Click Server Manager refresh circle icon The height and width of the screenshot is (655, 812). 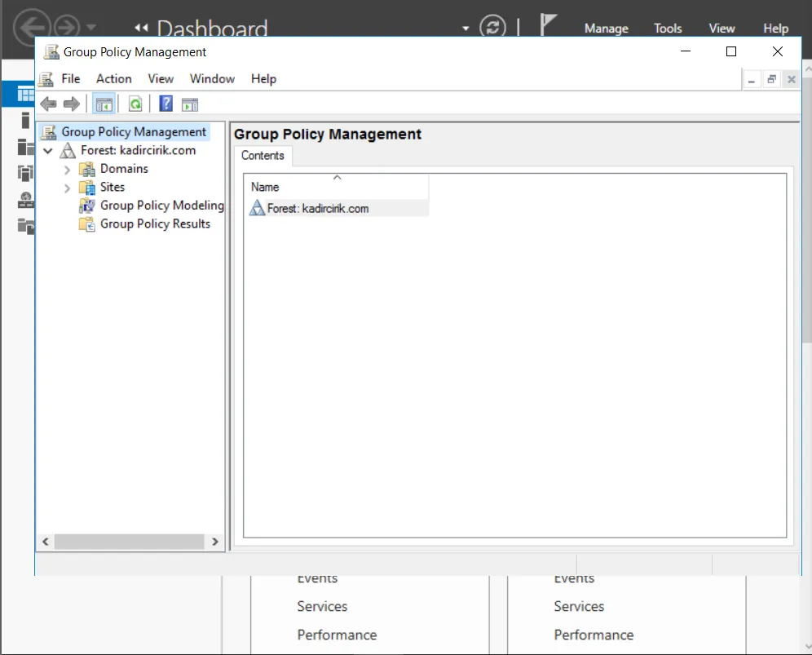click(492, 26)
